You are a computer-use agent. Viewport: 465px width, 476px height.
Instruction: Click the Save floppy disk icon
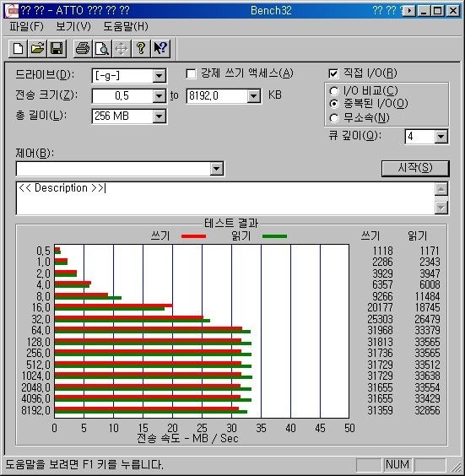(57, 49)
